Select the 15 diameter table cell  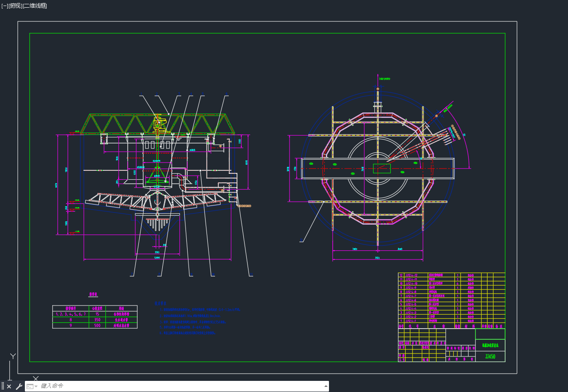point(97,314)
